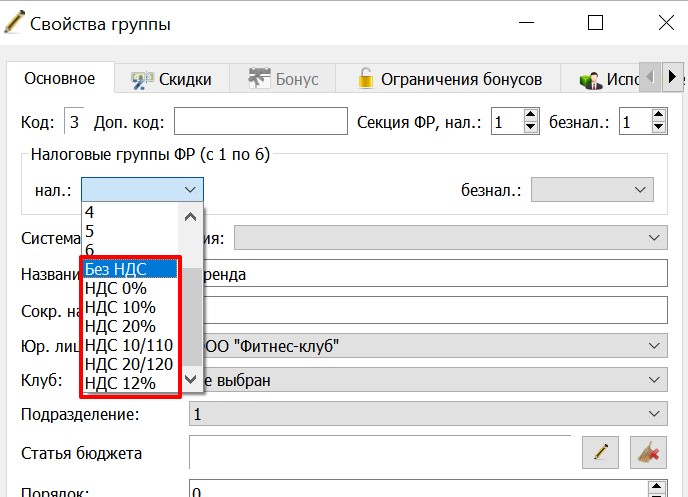Increase Секция ФР нал. value
This screenshot has height=497, width=688.
(x=530, y=115)
